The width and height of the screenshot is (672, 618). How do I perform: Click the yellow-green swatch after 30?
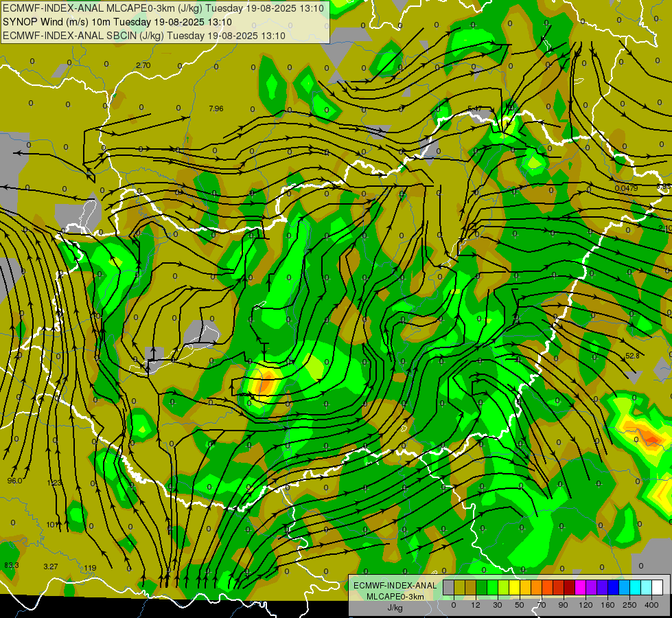pyautogui.click(x=504, y=588)
